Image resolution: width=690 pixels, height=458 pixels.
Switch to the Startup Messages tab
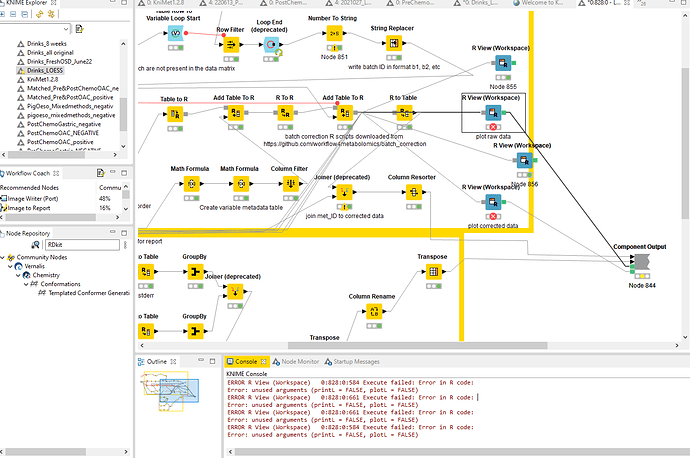click(352, 362)
